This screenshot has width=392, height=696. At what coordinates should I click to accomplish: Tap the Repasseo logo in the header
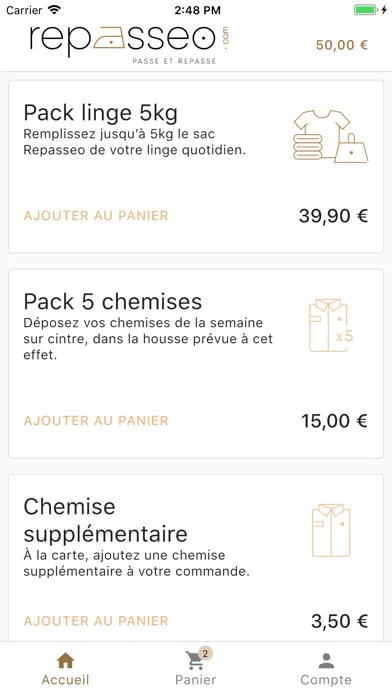pos(130,44)
